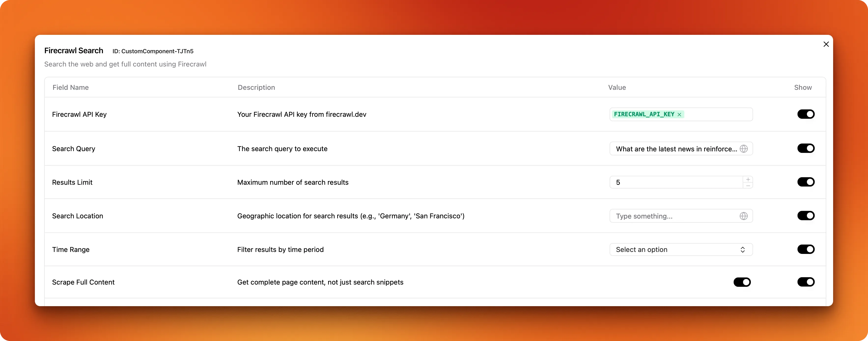Disable the Scrape Full Content value toggle
868x341 pixels.
click(742, 282)
